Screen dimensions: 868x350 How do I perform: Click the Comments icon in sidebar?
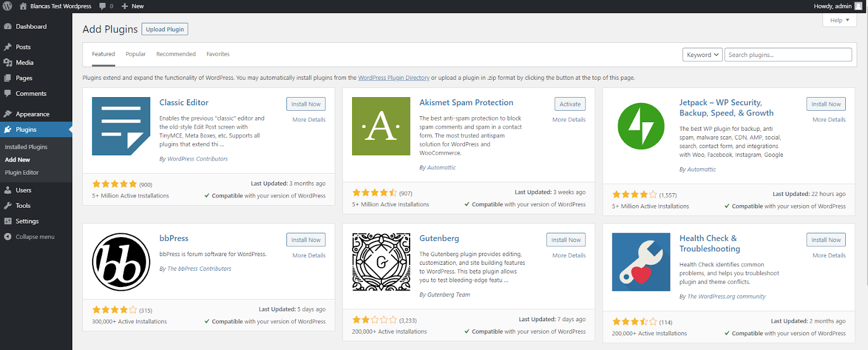8,93
